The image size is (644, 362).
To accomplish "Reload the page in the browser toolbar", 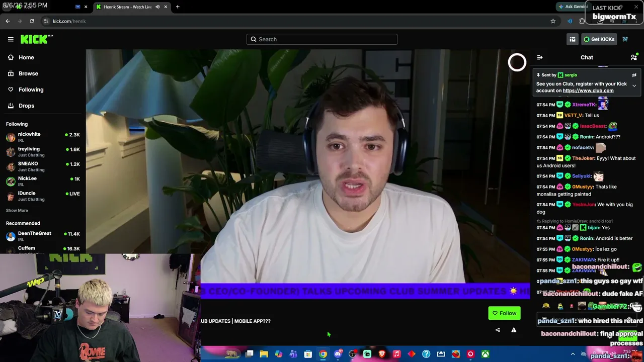I will tap(32, 21).
